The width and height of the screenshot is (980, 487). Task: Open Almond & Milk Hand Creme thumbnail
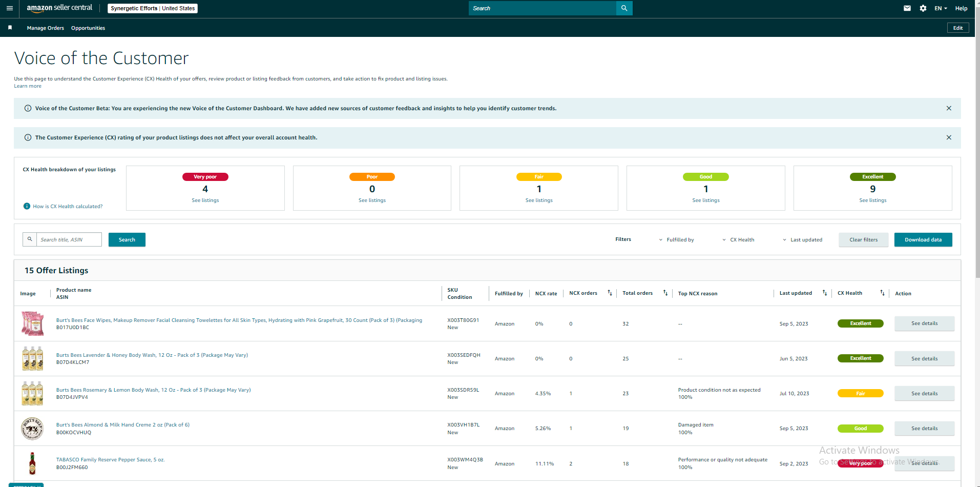[x=32, y=429]
